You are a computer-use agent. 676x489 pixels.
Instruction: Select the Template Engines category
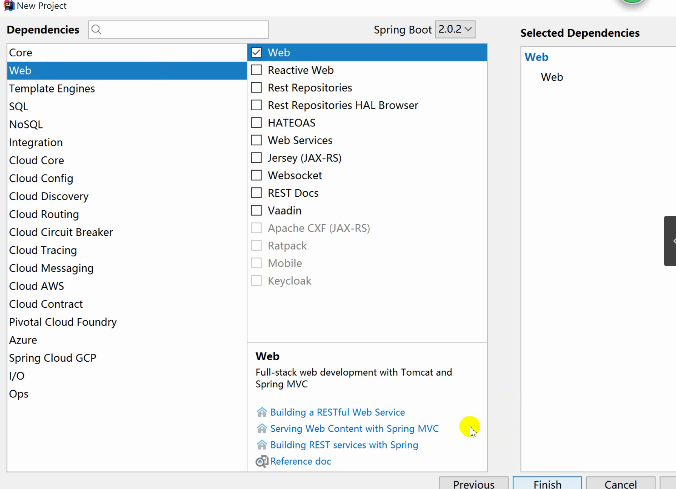(x=127, y=88)
